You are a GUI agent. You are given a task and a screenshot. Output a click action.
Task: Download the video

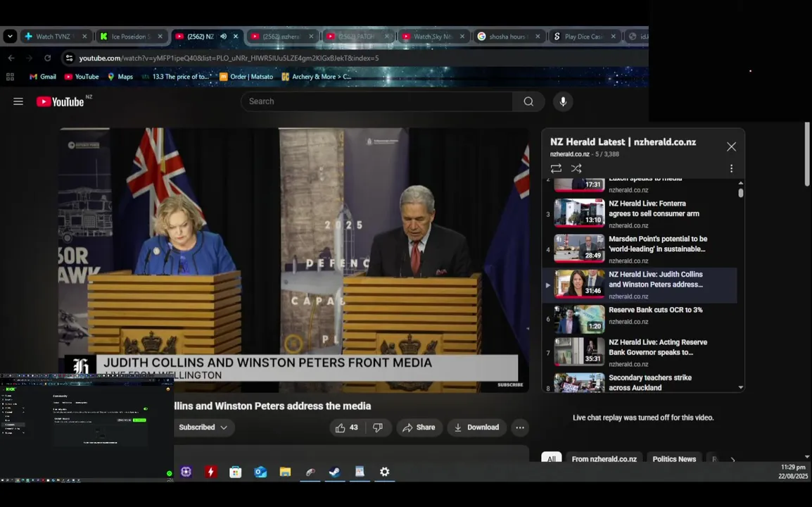(476, 427)
